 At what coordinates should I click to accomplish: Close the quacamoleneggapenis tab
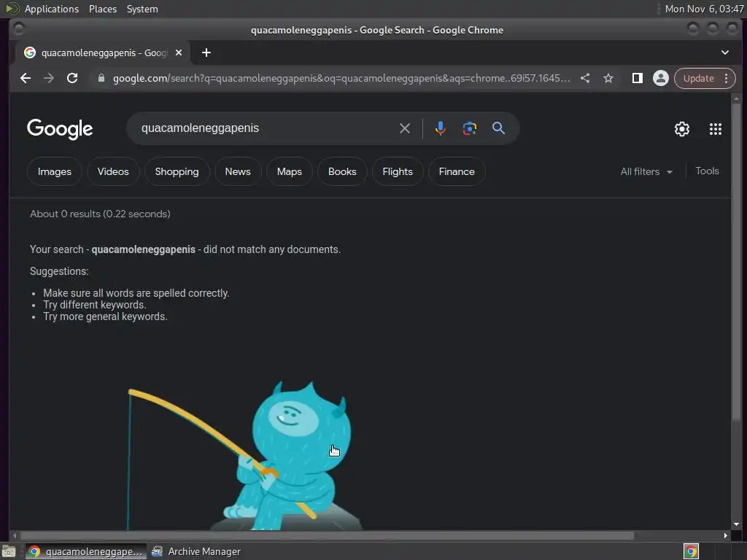[179, 52]
